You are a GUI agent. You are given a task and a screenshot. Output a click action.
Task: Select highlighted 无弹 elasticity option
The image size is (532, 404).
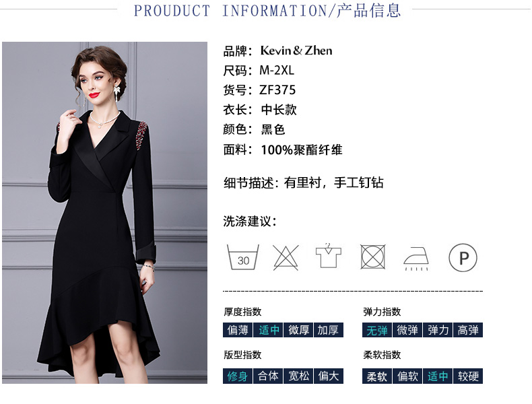click(x=377, y=330)
